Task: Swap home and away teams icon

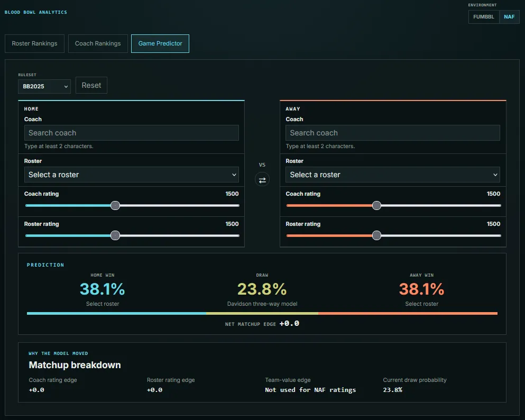Action: [x=262, y=180]
